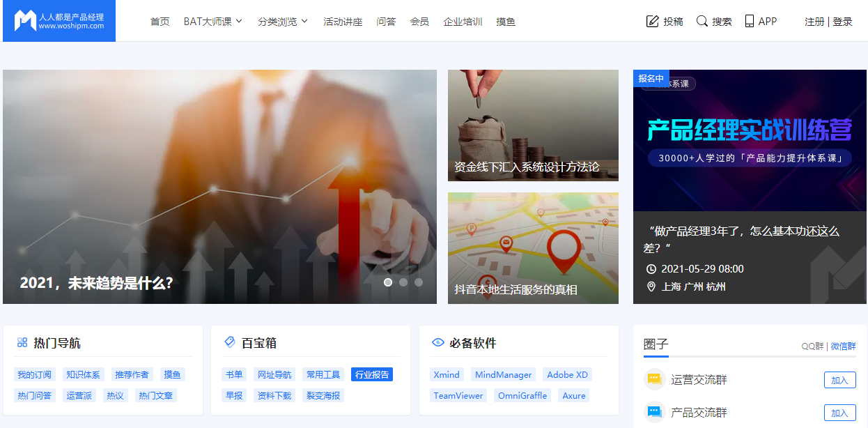Click the woshipm site logo
Screen dimensions: 868x428
pos(59,21)
